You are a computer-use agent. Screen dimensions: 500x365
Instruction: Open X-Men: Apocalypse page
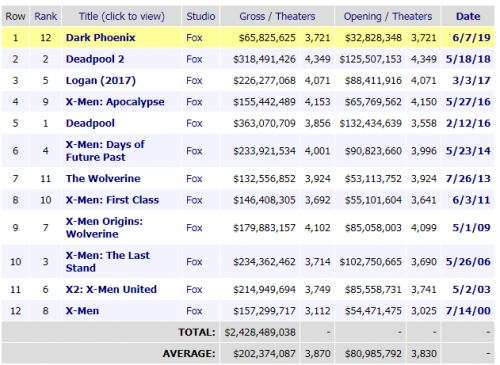click(x=115, y=102)
